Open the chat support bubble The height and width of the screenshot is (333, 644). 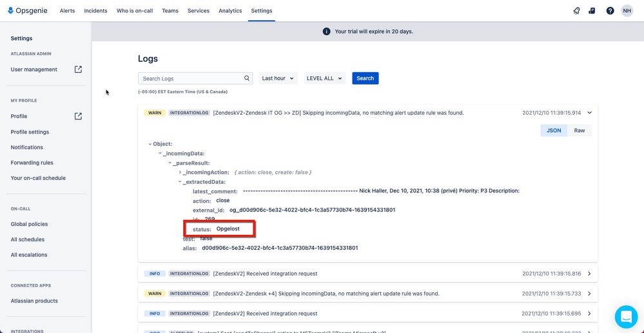click(x=626, y=316)
